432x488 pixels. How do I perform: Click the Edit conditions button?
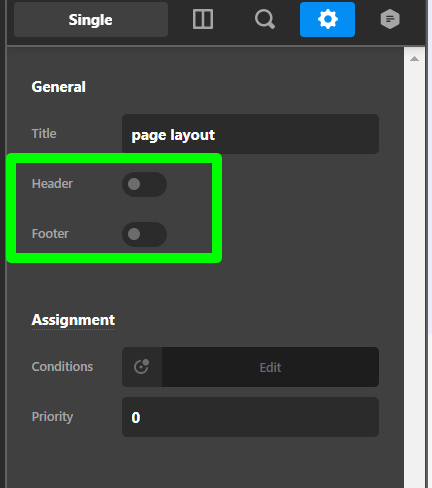pyautogui.click(x=270, y=367)
